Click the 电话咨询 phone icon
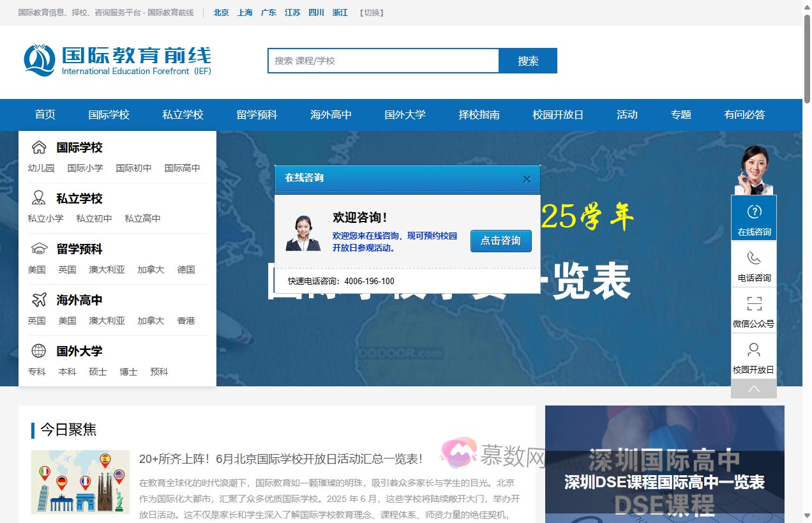The image size is (812, 523). 753,259
